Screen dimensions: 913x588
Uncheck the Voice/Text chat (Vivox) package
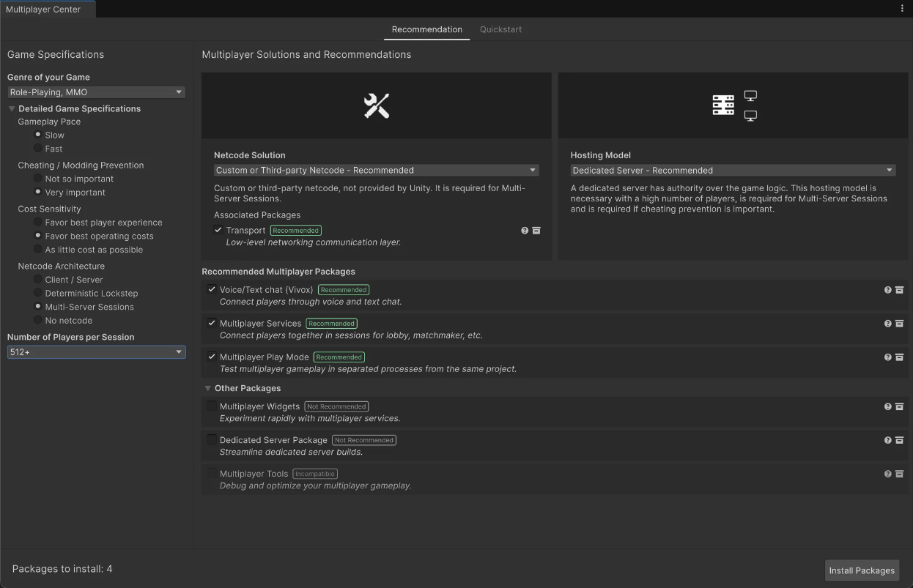212,289
